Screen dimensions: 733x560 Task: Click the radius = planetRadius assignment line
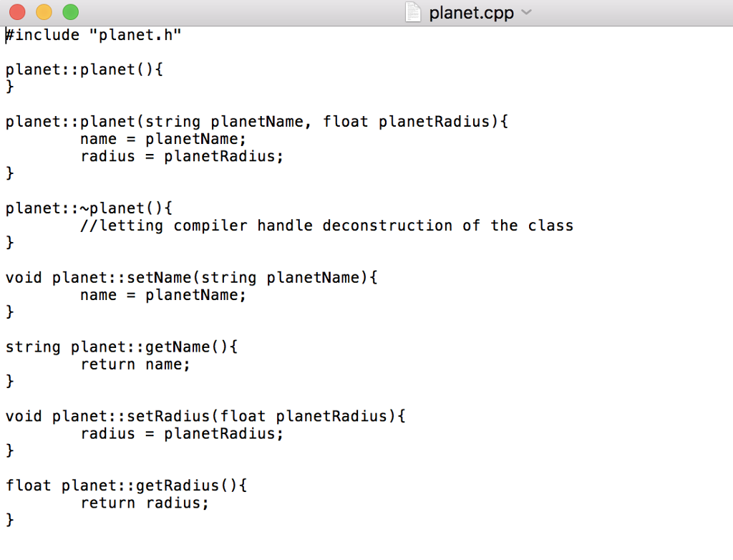point(181,156)
